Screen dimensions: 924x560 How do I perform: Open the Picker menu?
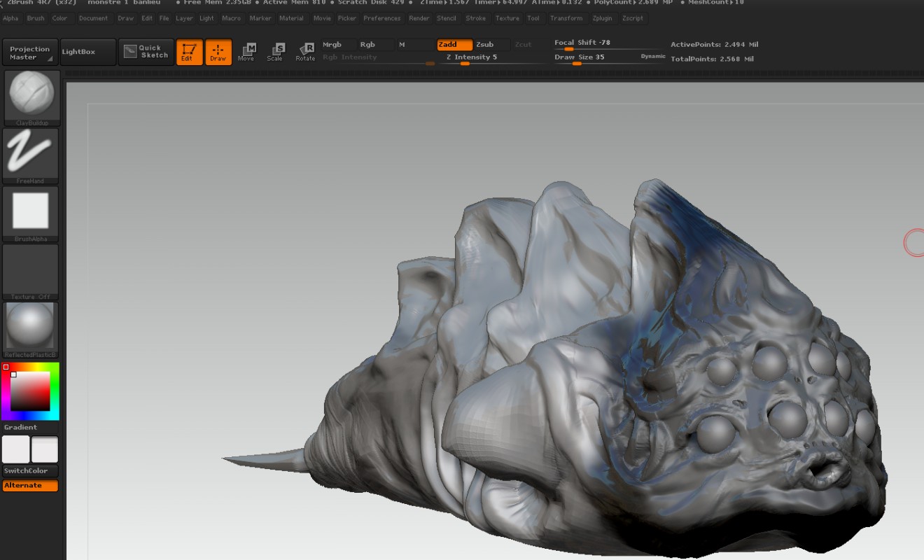click(347, 18)
